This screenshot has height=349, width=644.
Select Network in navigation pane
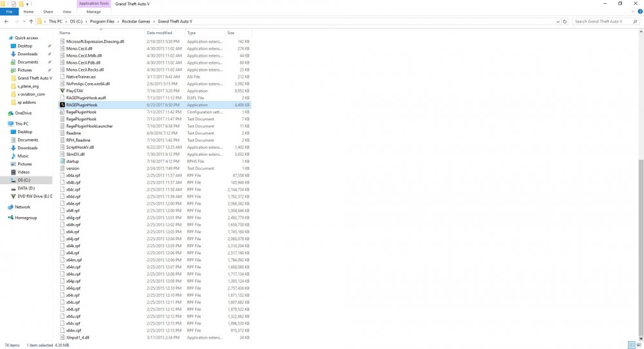click(23, 207)
